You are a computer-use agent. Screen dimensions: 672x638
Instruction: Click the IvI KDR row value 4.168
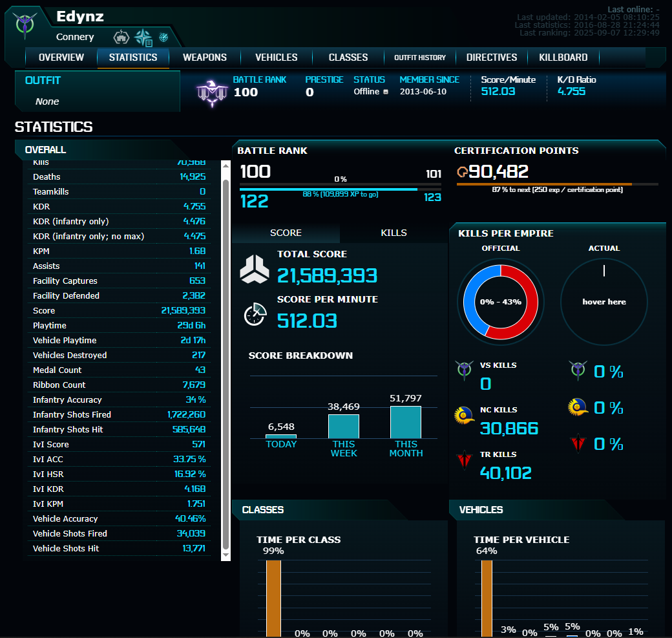195,489
